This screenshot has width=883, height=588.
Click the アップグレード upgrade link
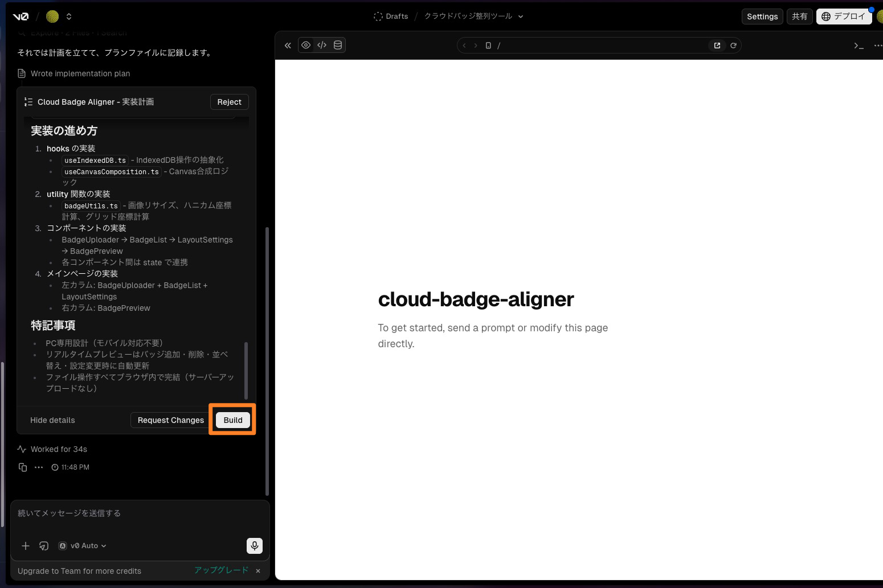pyautogui.click(x=221, y=570)
